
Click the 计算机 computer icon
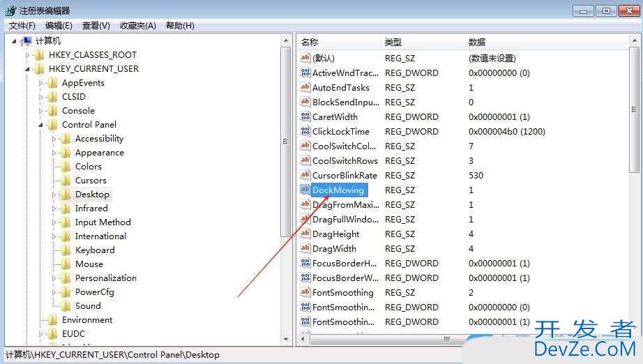click(x=27, y=41)
